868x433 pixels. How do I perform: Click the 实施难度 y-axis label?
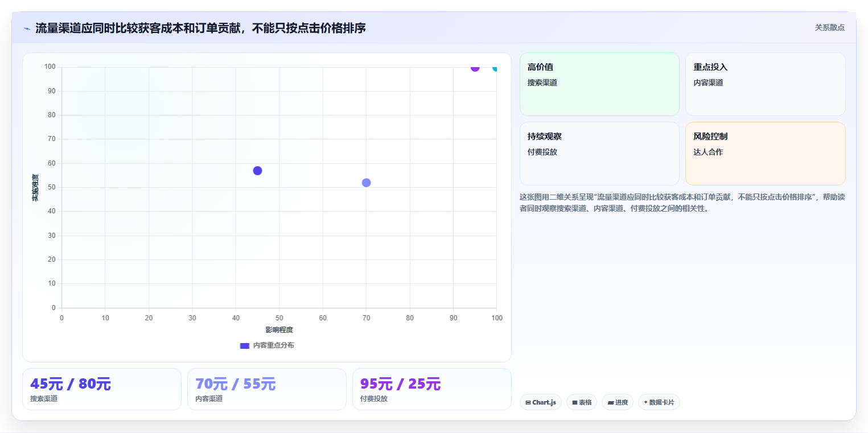coord(35,188)
